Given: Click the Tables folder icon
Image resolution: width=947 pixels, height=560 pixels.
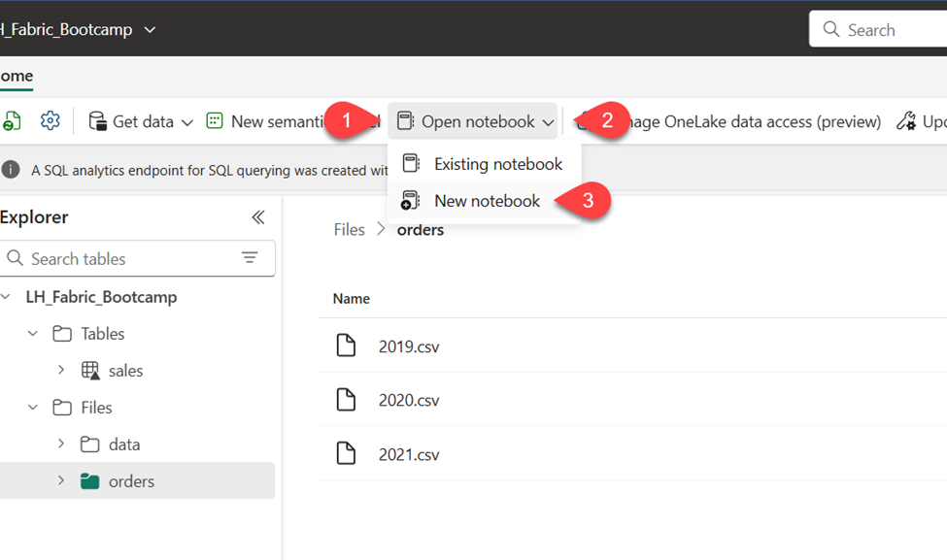Looking at the screenshot, I should 62,334.
